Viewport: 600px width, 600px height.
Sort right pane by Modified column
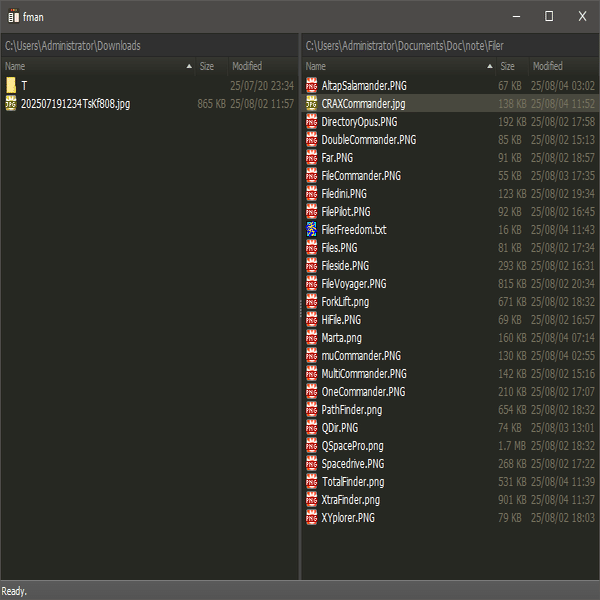coord(564,66)
